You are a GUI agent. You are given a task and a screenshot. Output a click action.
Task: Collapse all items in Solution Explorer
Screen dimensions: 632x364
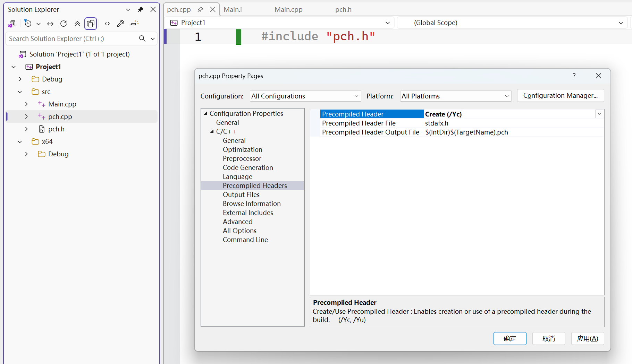(77, 24)
